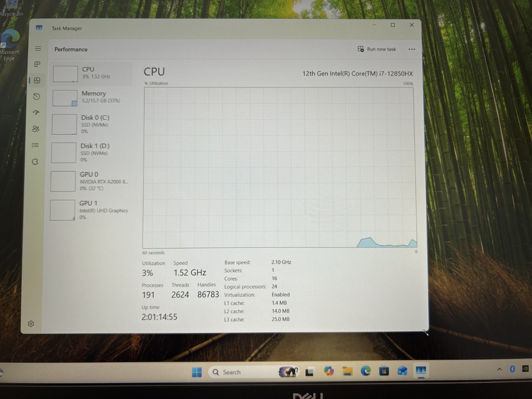Click the up time 2:01:14:55 value
The width and height of the screenshot is (532, 399).
159,317
